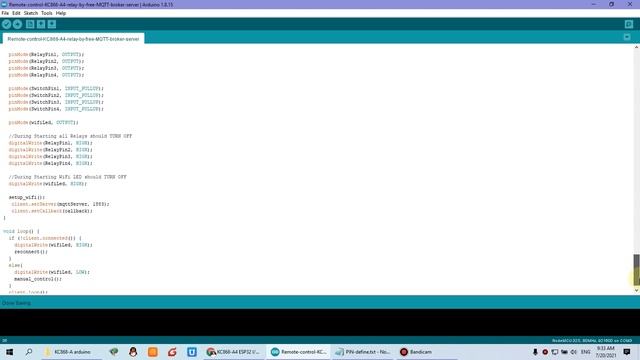The height and width of the screenshot is (360, 640).
Task: Click the penguin QQ taskbar icon
Action: 133,352
